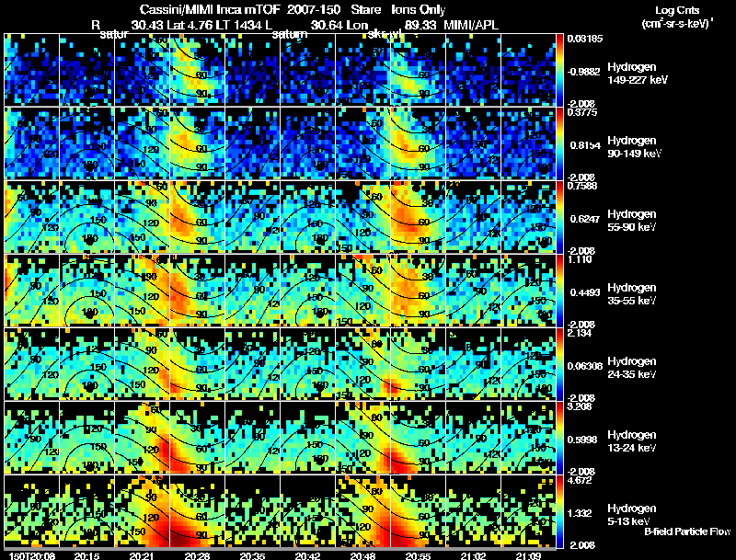The width and height of the screenshot is (736, 560).
Task: Click the 0.8154 color scale value
Action: 585,145
